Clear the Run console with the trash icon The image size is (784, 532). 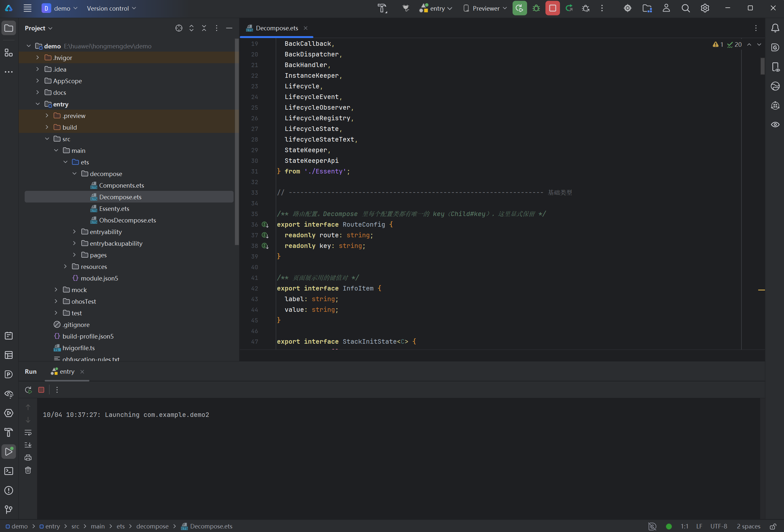coord(28,470)
